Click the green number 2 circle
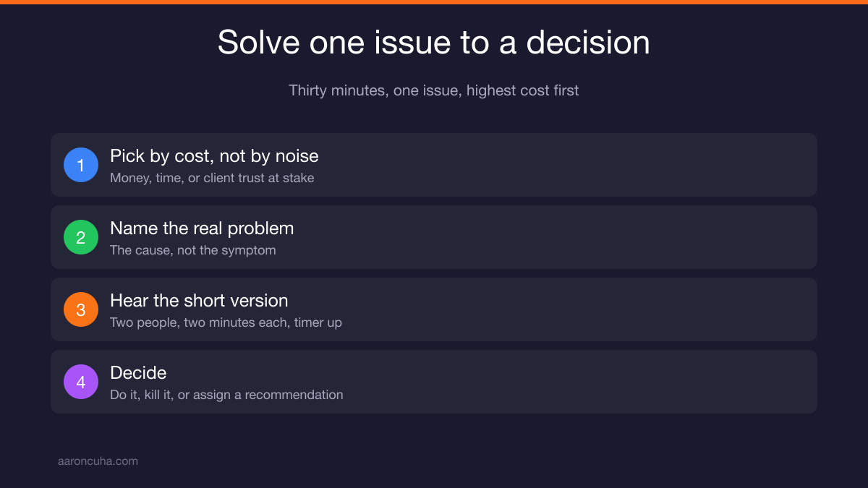868x488 pixels. 81,237
